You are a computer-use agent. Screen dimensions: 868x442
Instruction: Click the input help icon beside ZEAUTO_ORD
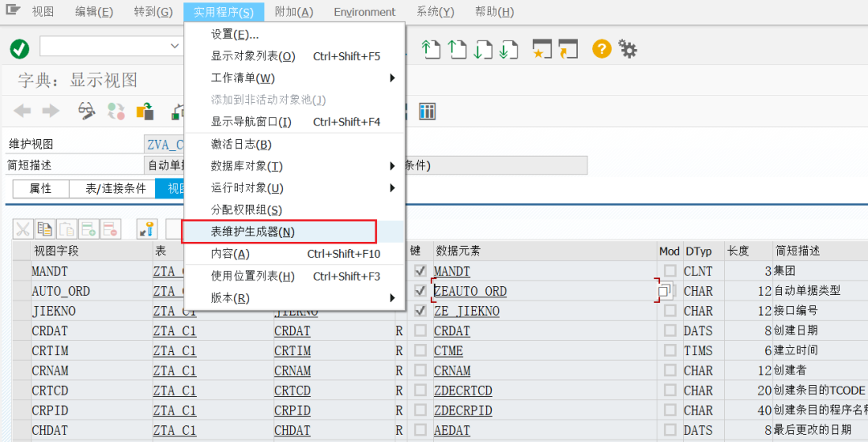tap(665, 291)
